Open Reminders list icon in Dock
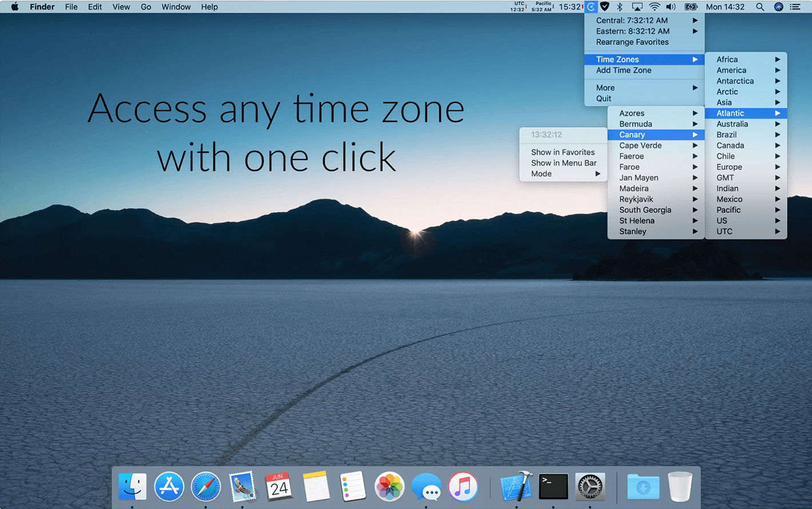Viewport: 812px width, 509px height. 352,487
